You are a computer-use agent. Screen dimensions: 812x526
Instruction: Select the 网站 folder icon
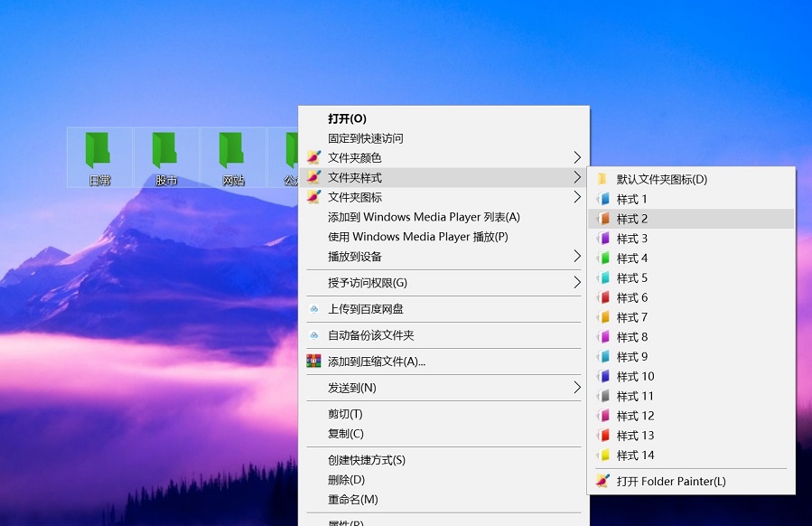[x=231, y=154]
